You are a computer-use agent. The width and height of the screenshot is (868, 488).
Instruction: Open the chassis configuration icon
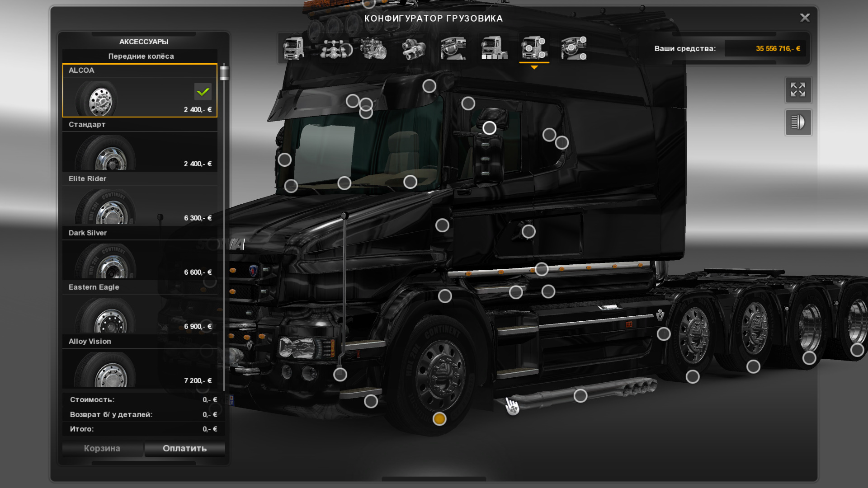tap(335, 48)
